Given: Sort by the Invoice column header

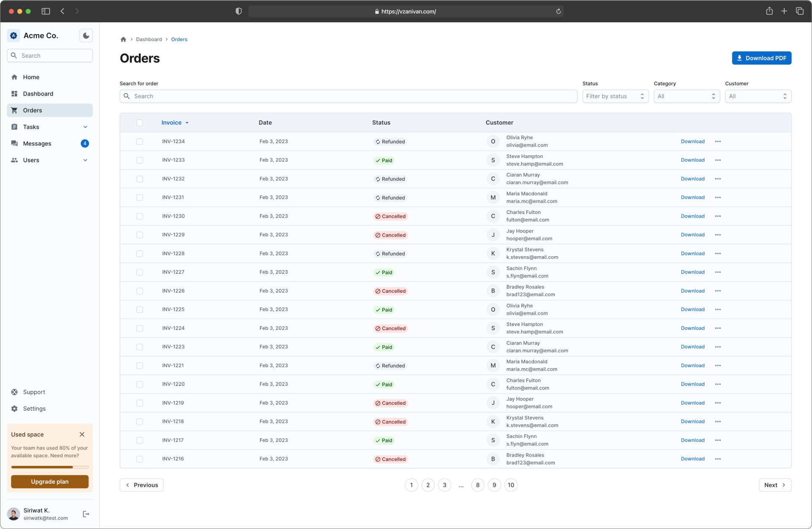Looking at the screenshot, I should coord(175,123).
